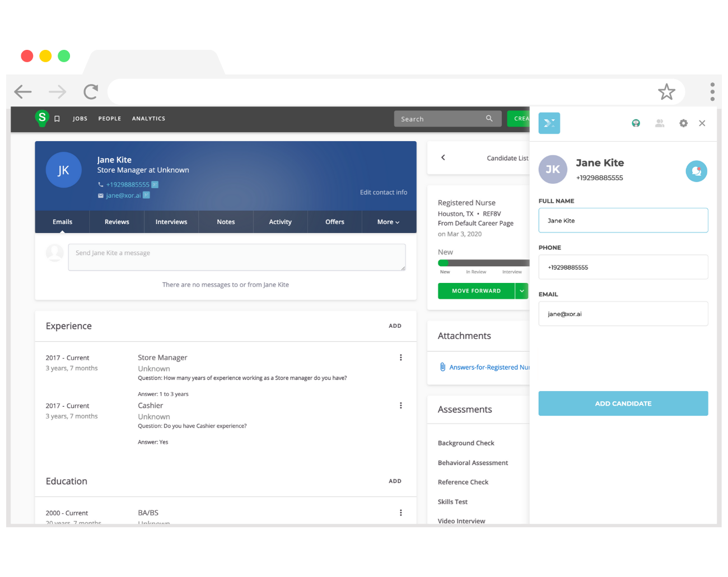Image resolution: width=728 pixels, height=577 pixels.
Task: Click the bookmark icon beside JOBS
Action: (57, 119)
